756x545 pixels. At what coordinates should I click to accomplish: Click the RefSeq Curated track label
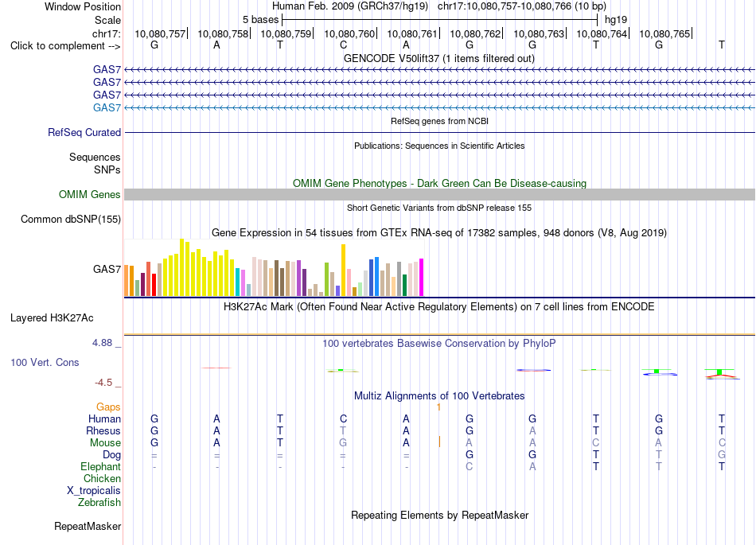coord(84,133)
